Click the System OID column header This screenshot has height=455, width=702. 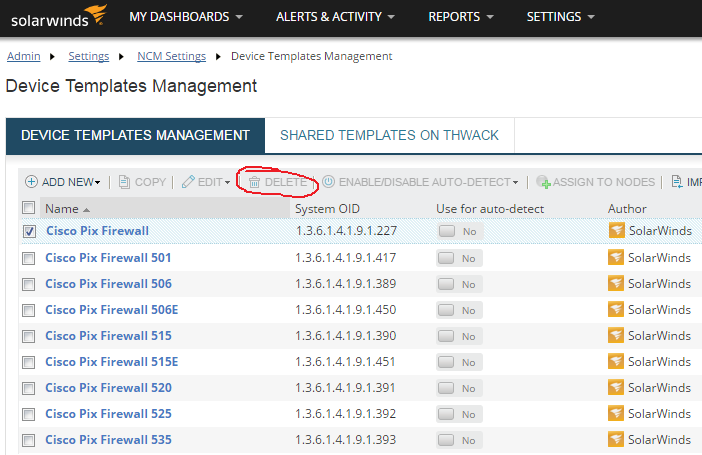(327, 209)
